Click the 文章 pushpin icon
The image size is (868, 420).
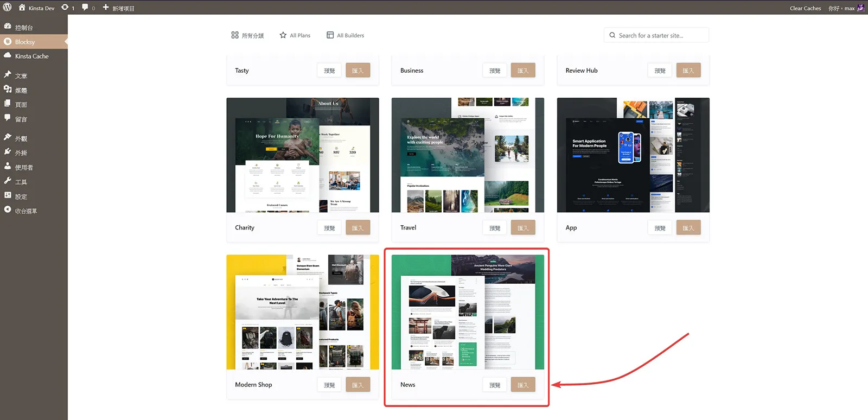coord(8,75)
